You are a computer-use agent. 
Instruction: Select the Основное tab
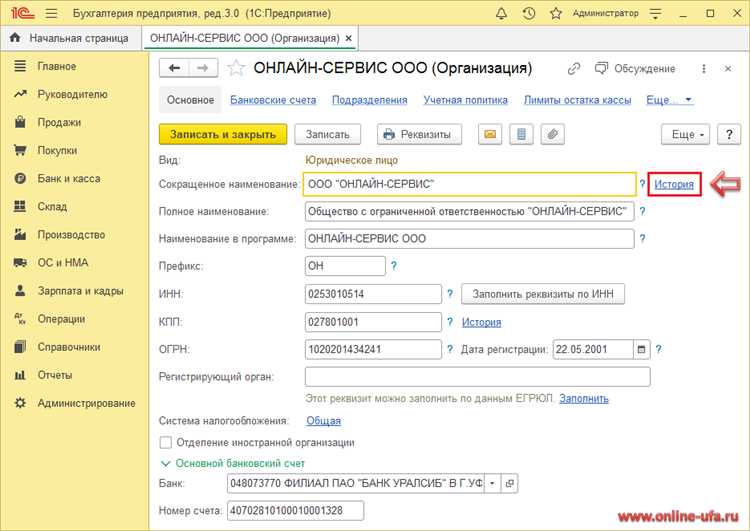tap(190, 100)
